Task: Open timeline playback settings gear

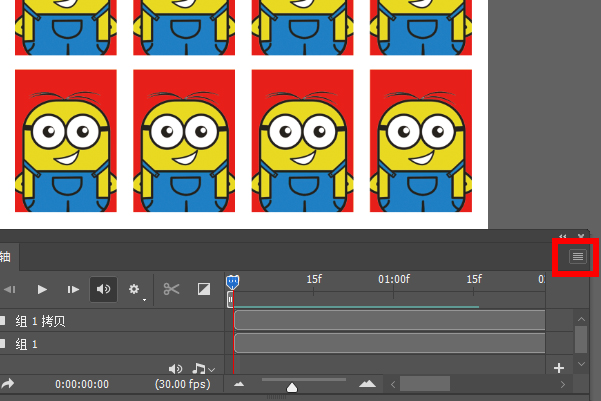Action: [x=134, y=289]
